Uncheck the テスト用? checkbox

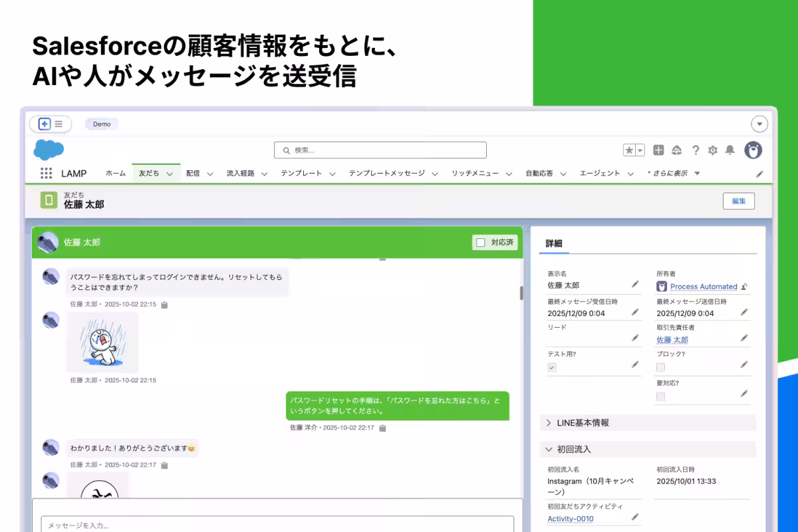pyautogui.click(x=551, y=367)
